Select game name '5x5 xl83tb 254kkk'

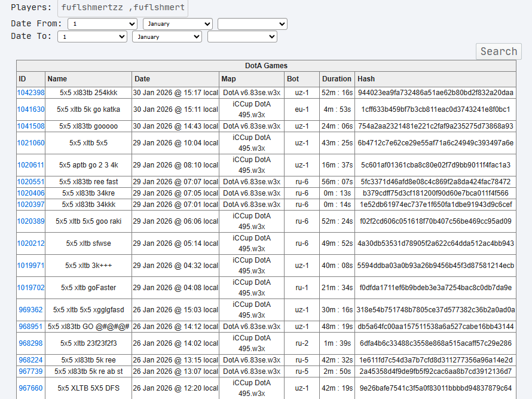(x=88, y=93)
